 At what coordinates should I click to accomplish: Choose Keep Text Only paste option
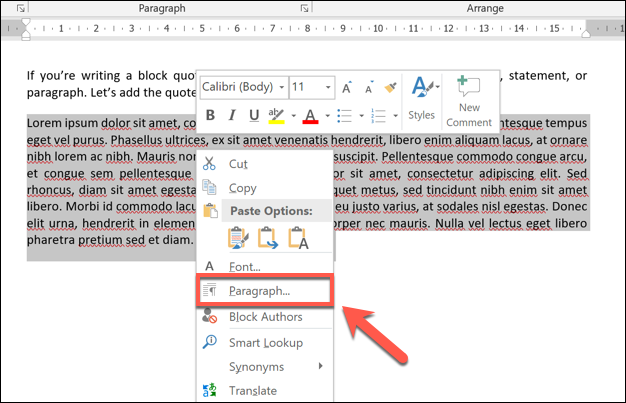pos(299,237)
